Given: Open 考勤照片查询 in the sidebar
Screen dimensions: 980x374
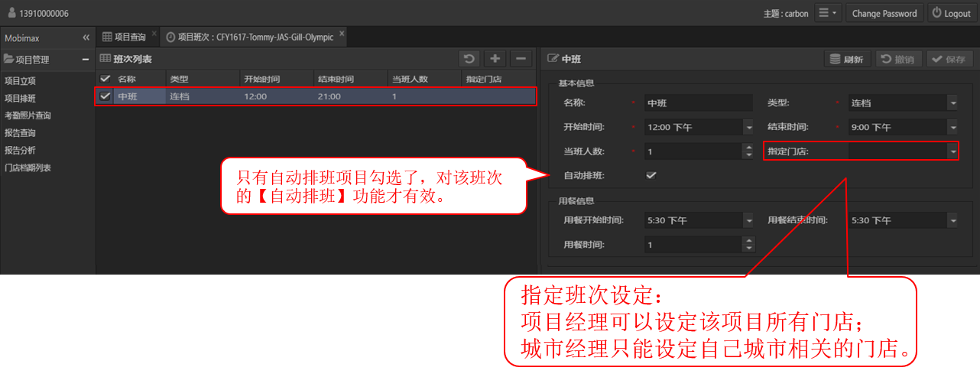Looking at the screenshot, I should coord(28,115).
